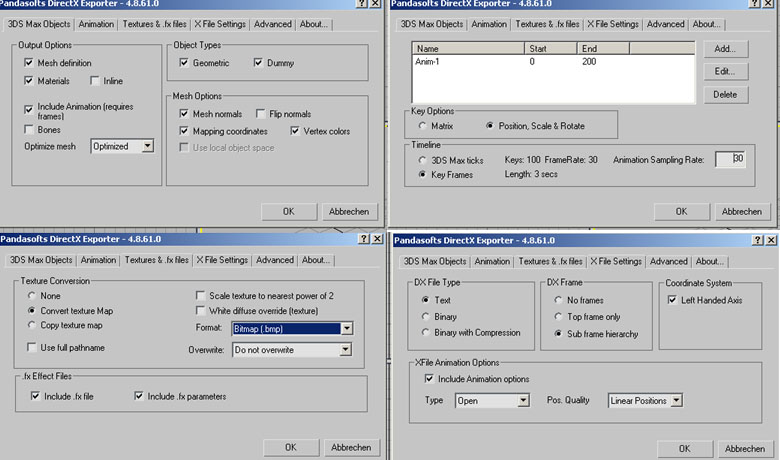Toggle the Mesh definition checkbox

(x=30, y=62)
